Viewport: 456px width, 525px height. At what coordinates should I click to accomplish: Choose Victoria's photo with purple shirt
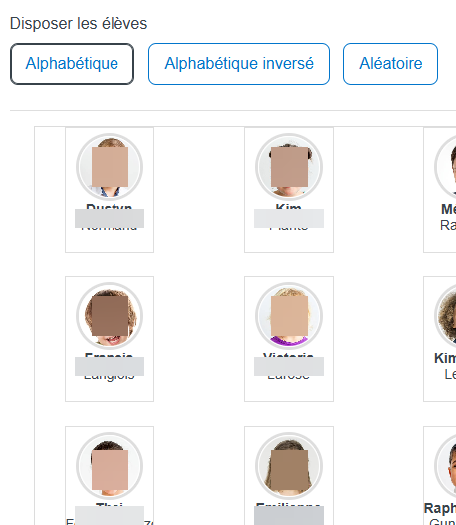(289, 316)
